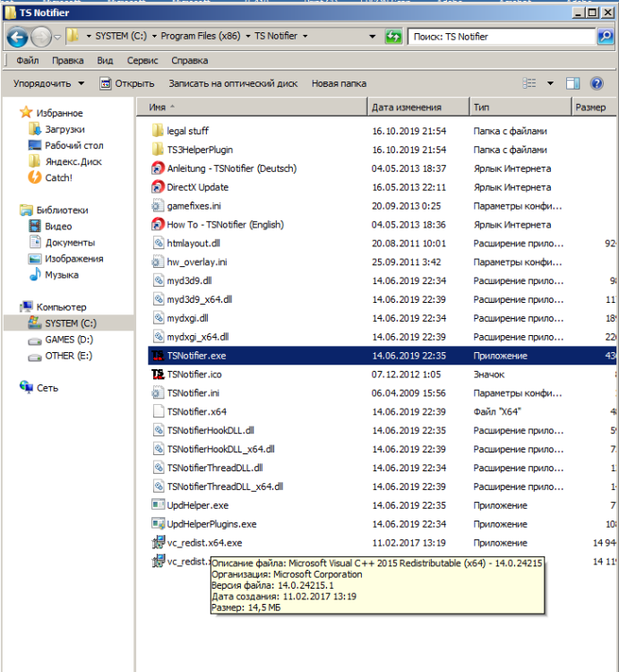Image resolution: width=619 pixels, height=672 pixels.
Task: Click the change view icon
Action: [529, 83]
